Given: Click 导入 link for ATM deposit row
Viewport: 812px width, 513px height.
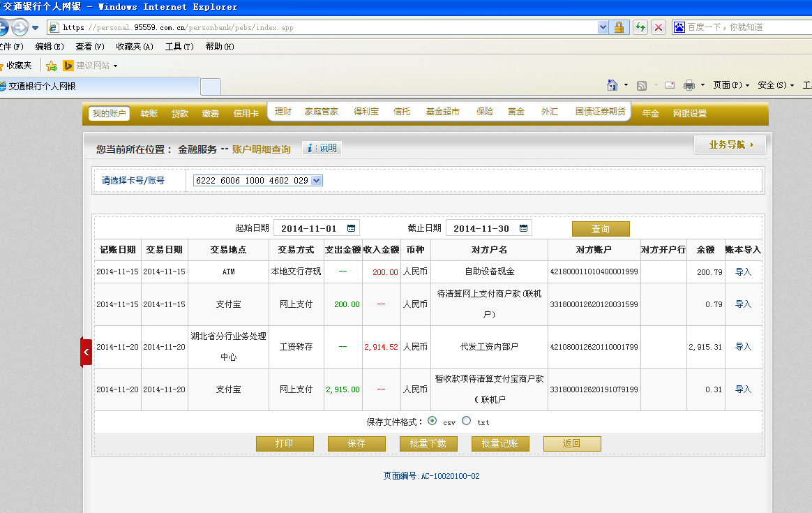Looking at the screenshot, I should point(743,272).
